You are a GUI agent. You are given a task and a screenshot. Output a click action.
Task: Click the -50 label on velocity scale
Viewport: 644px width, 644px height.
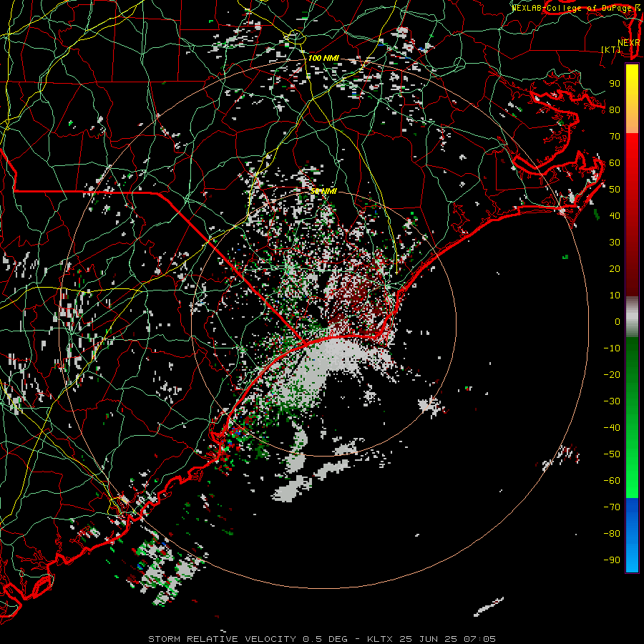coord(612,454)
